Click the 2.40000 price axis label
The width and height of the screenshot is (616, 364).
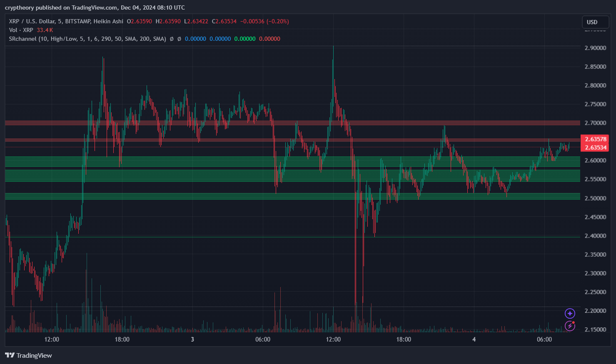pyautogui.click(x=595, y=235)
